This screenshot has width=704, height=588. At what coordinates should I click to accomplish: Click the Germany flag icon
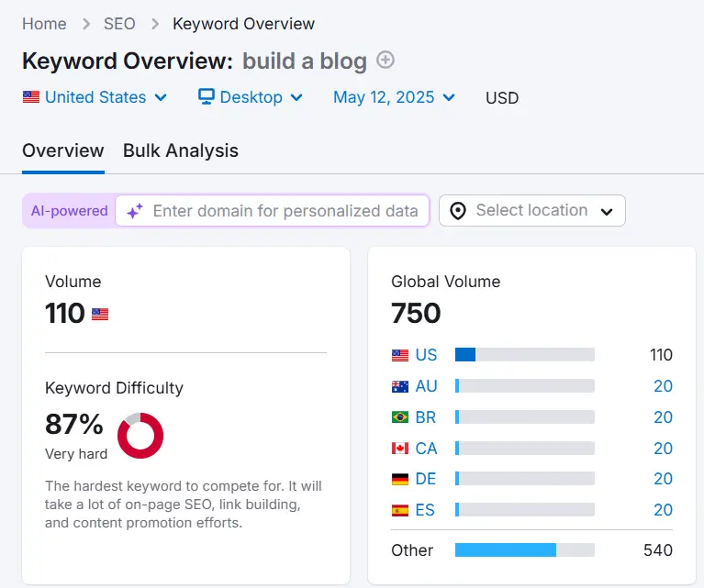click(x=400, y=479)
